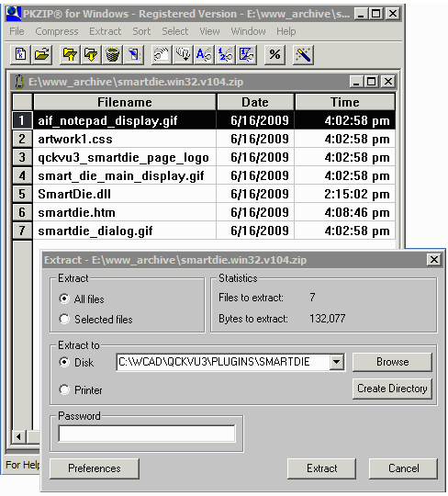The width and height of the screenshot is (448, 496).
Task: Click the wastebasket delete icon
Action: click(x=112, y=55)
